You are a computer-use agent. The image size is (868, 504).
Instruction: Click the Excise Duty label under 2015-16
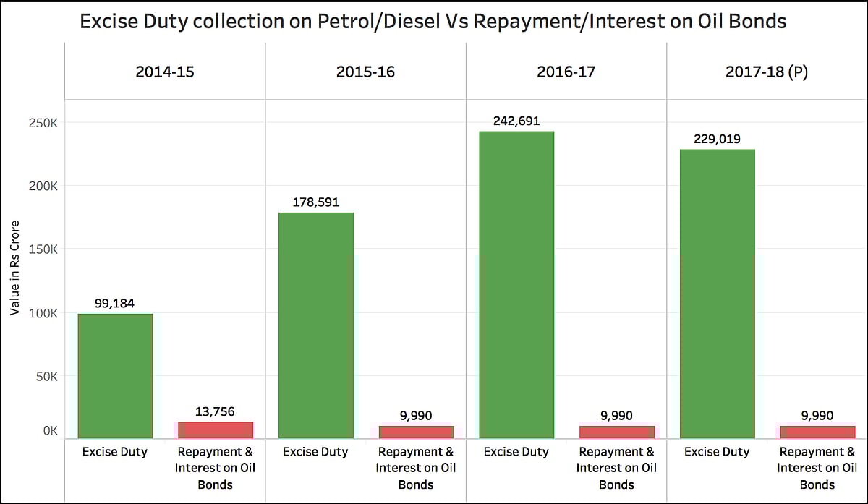pos(315,452)
